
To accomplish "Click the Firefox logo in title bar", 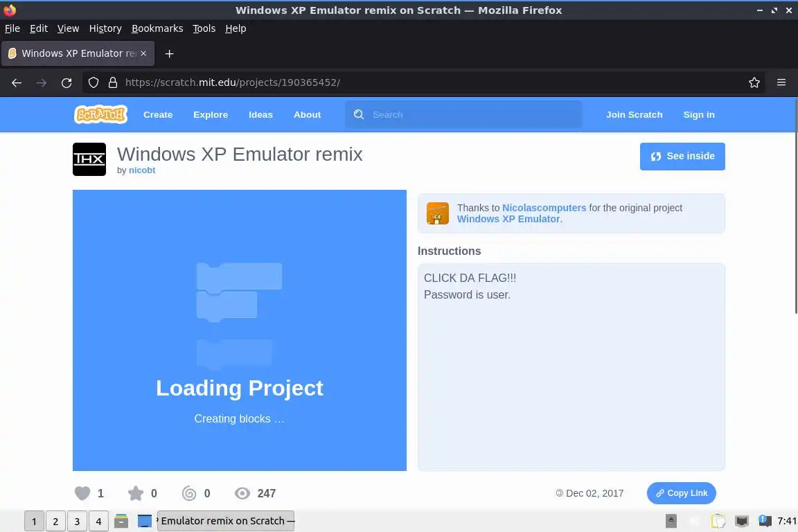I will pyautogui.click(x=10, y=10).
